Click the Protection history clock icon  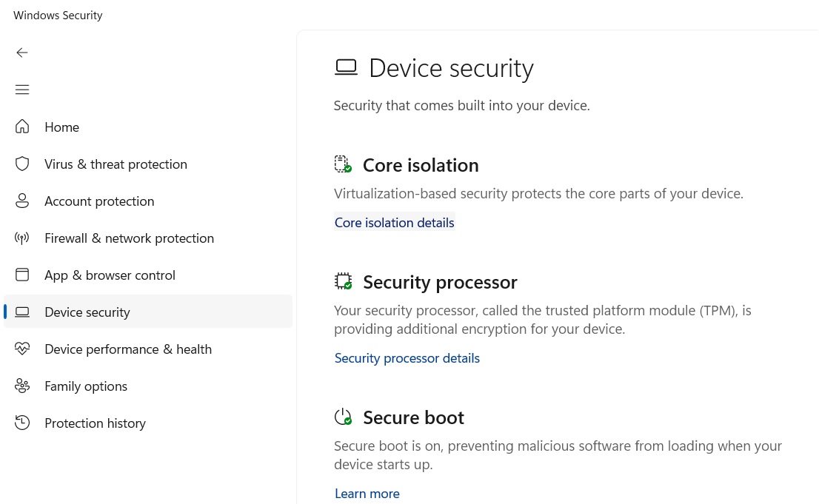tap(22, 423)
